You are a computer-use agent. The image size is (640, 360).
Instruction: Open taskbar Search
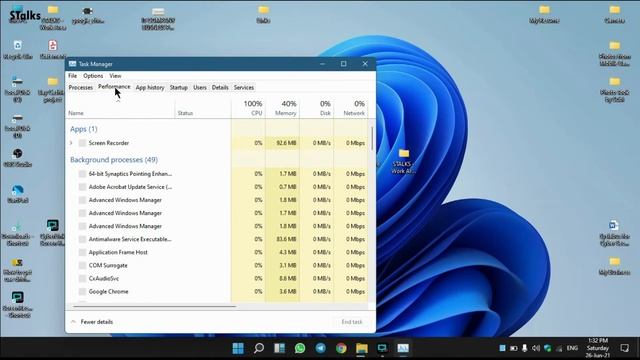[259, 348]
